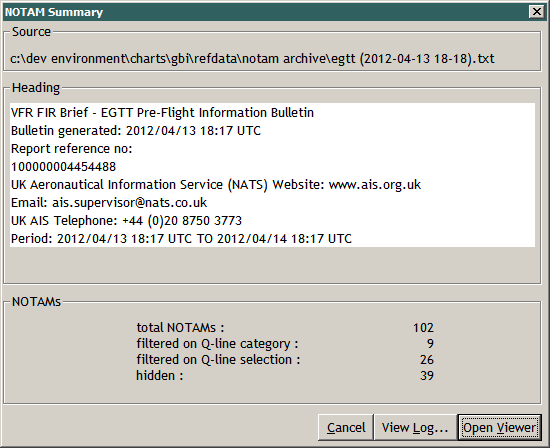Open the View Log dialog
The height and width of the screenshot is (448, 550).
415,427
